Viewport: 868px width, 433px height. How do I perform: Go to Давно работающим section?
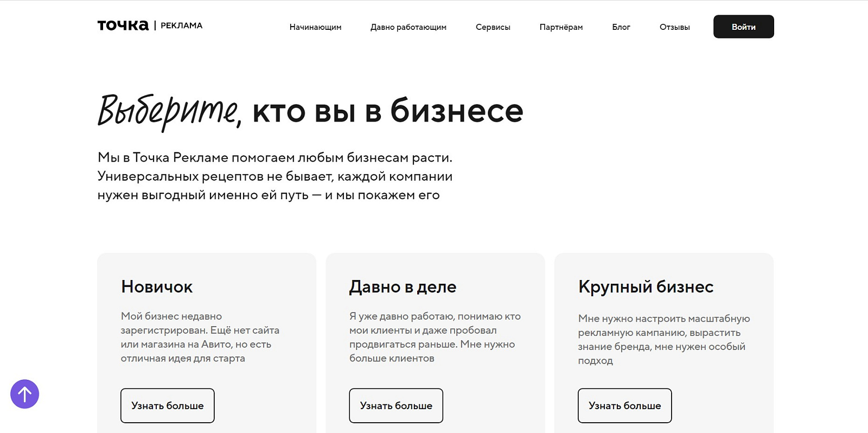tap(409, 27)
